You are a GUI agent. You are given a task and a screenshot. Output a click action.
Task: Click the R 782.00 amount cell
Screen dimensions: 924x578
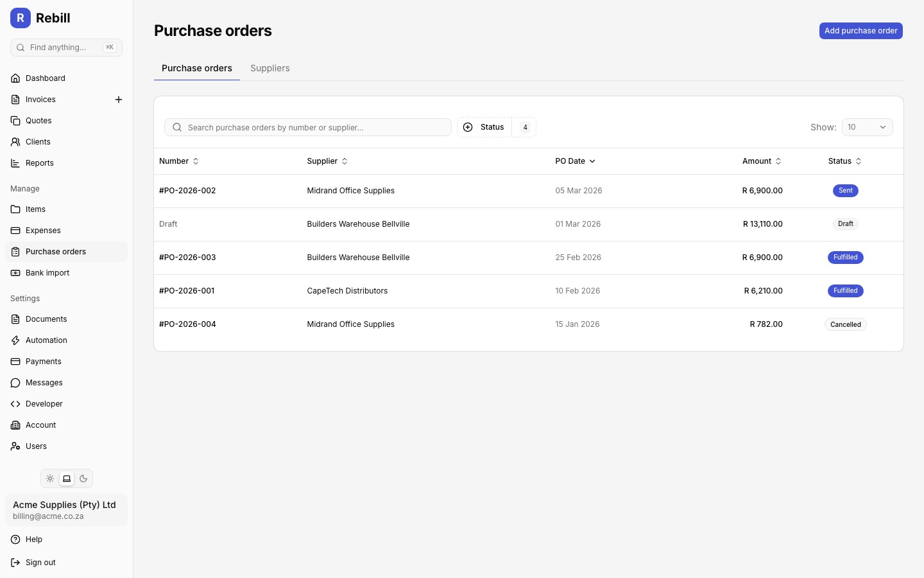[766, 324]
